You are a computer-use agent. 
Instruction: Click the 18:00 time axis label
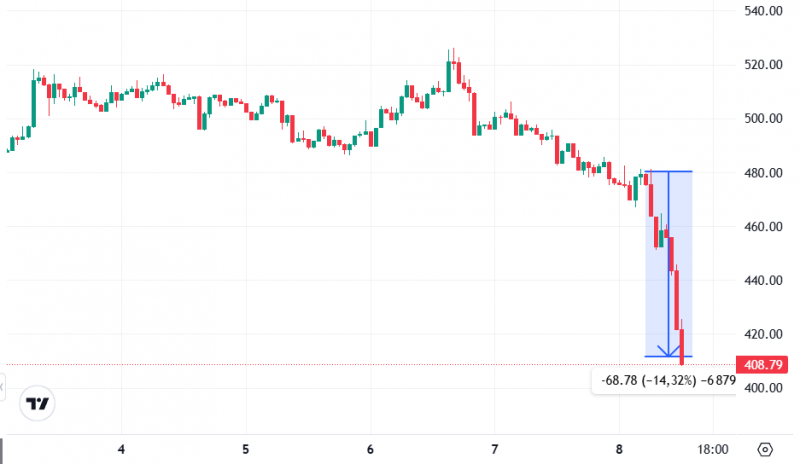(713, 450)
